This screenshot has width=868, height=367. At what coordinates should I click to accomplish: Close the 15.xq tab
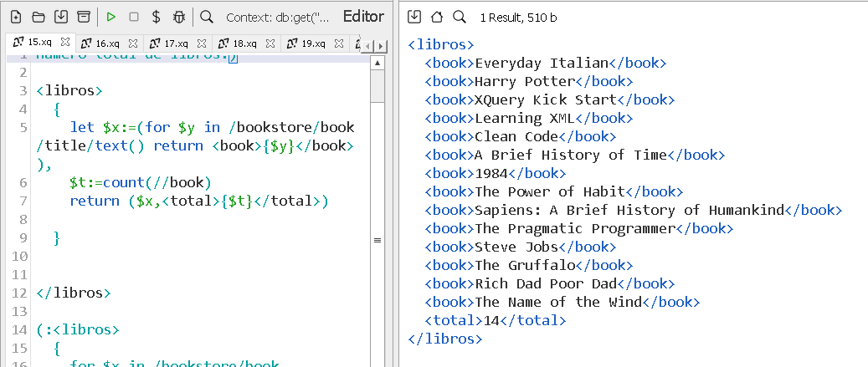(x=63, y=43)
